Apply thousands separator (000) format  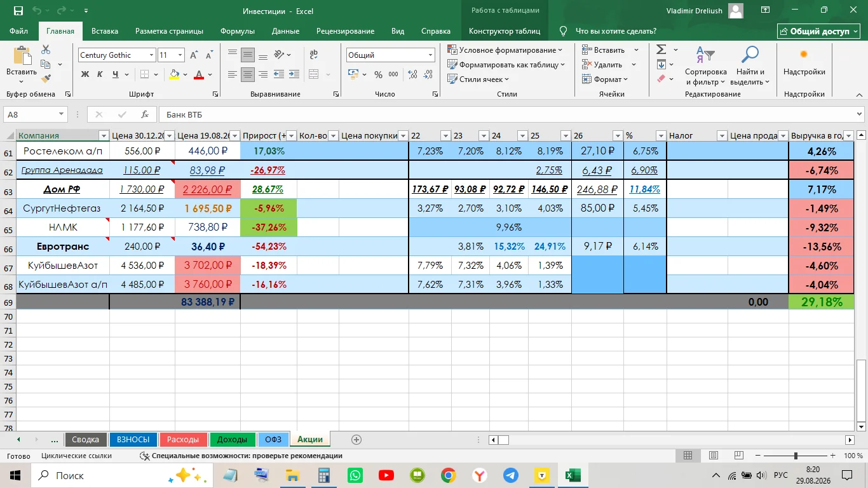pos(394,75)
